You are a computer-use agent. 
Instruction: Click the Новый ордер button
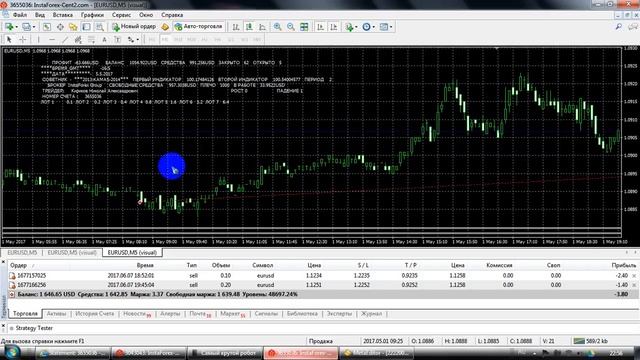click(134, 27)
